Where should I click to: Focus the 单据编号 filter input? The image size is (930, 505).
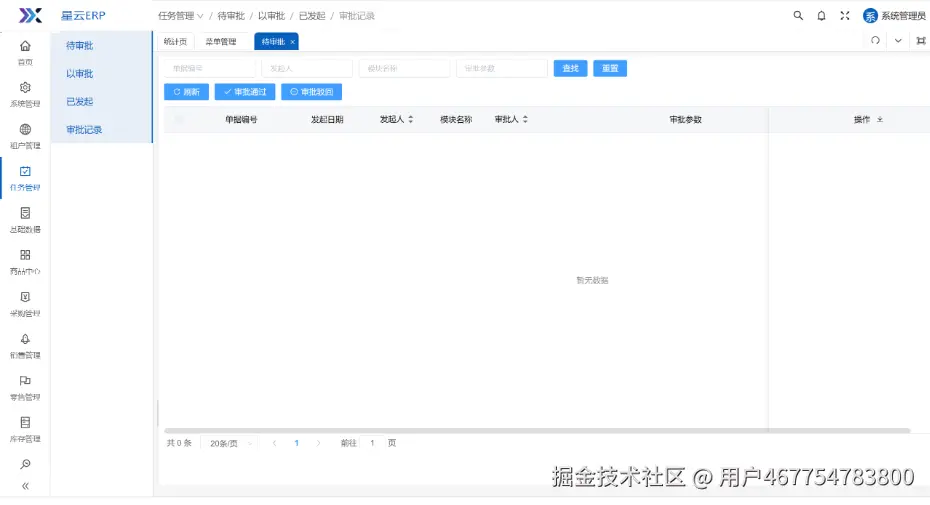[210, 68]
